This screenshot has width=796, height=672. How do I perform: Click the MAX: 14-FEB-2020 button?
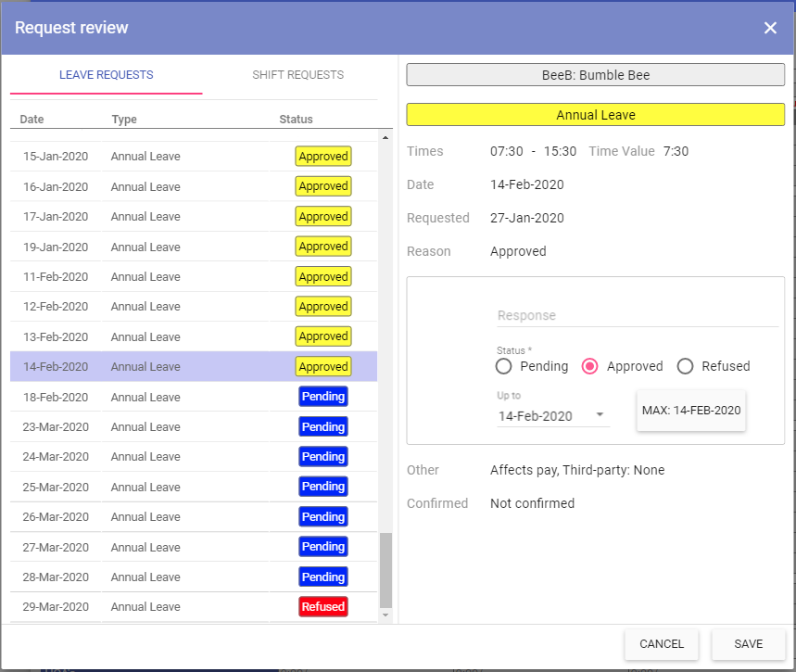tap(691, 410)
